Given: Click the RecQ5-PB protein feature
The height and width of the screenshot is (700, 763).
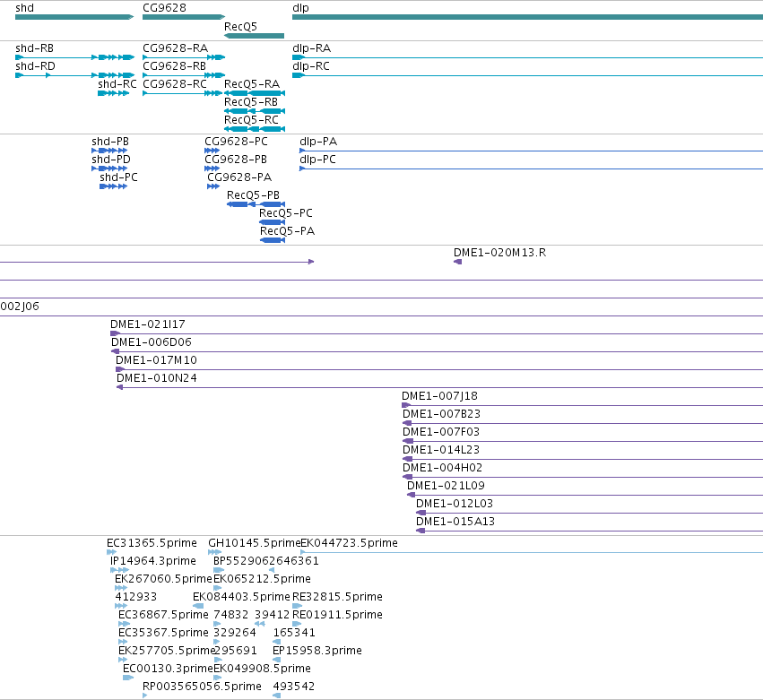Looking at the screenshot, I should point(256,204).
